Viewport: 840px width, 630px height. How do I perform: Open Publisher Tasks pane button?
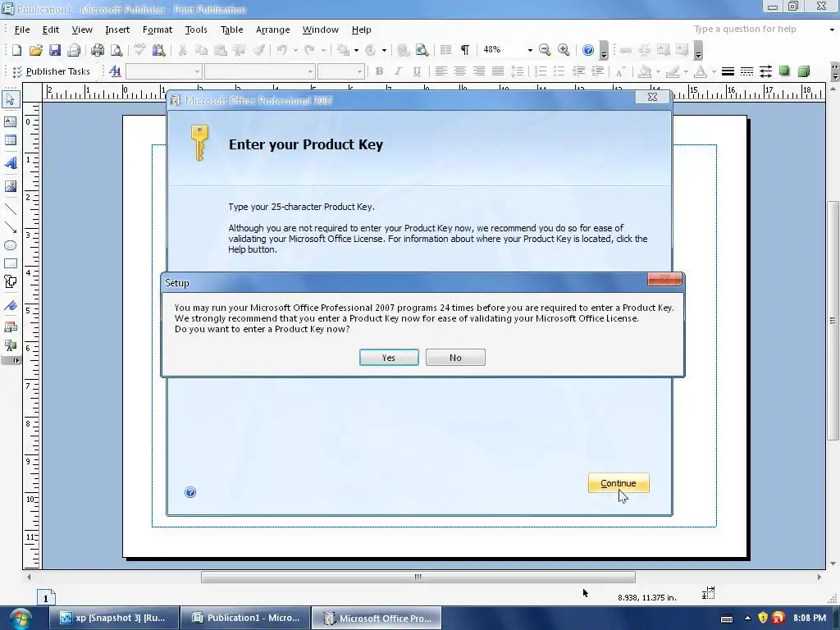(x=52, y=71)
